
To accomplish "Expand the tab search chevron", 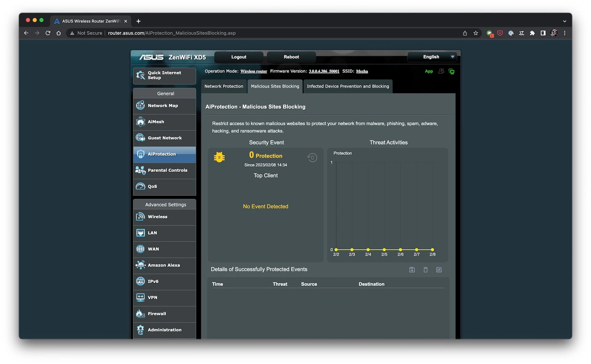I will (x=565, y=21).
